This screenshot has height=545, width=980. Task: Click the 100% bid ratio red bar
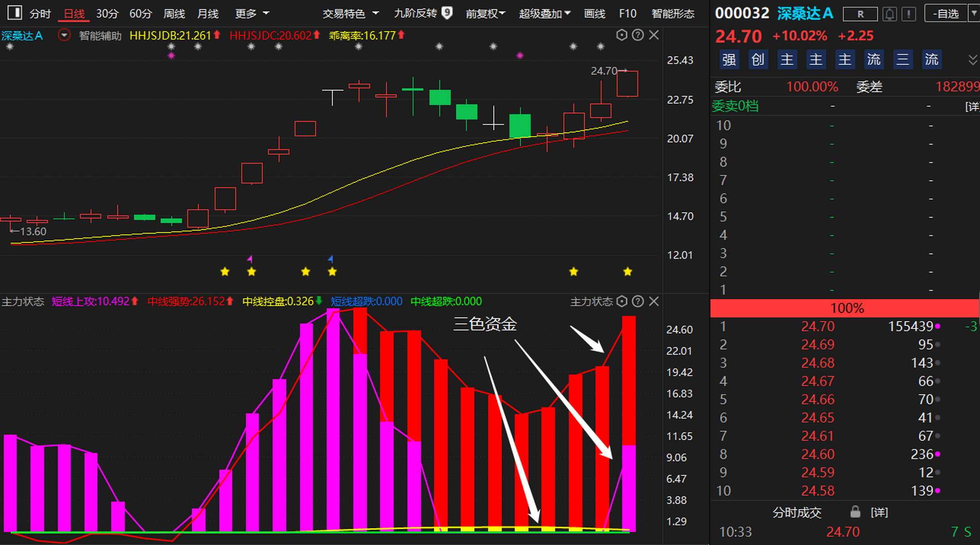845,308
